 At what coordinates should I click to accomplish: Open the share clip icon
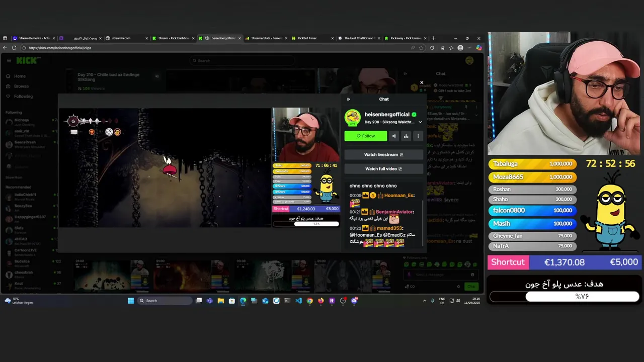click(x=394, y=136)
